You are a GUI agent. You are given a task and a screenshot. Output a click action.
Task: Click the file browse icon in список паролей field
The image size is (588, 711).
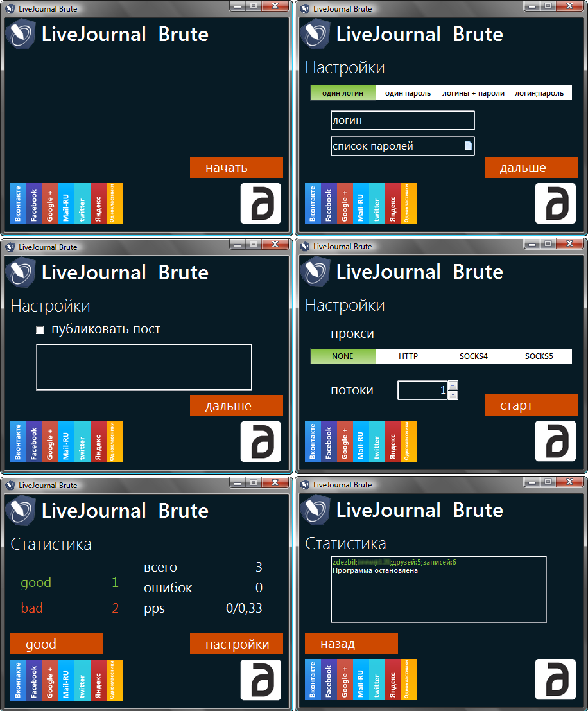468,146
